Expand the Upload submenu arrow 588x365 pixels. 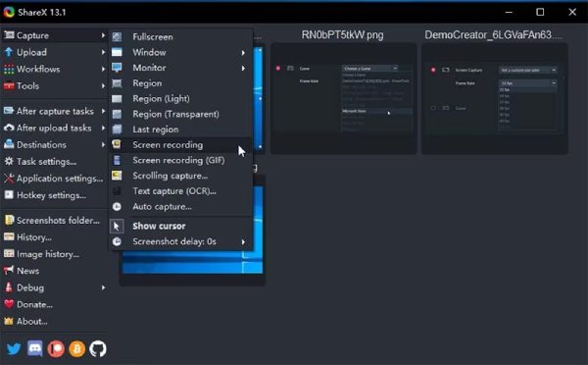(103, 52)
